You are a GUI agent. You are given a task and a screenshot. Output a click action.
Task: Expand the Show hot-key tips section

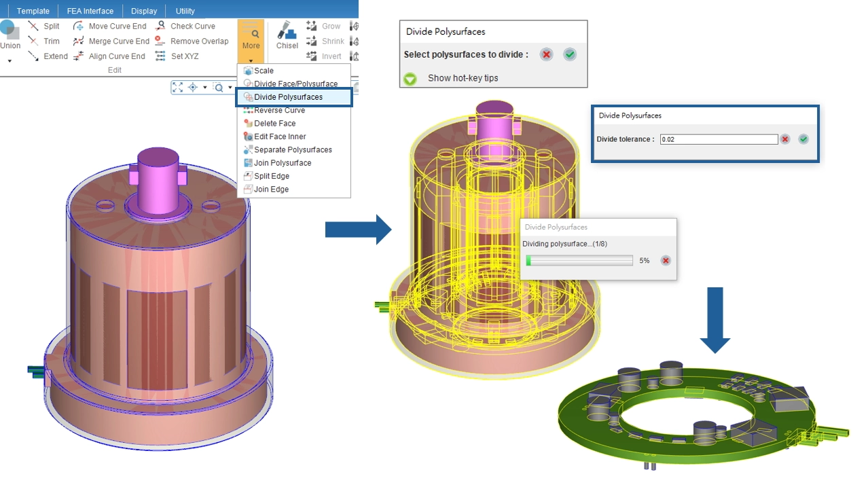coord(410,78)
